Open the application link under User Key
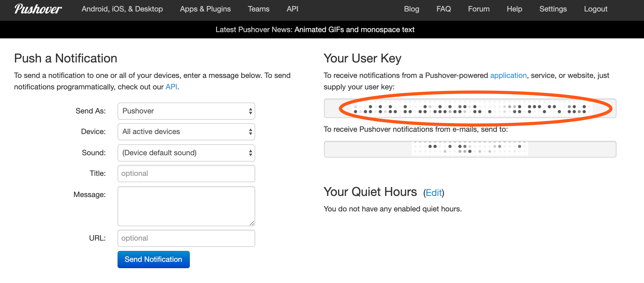 [508, 75]
